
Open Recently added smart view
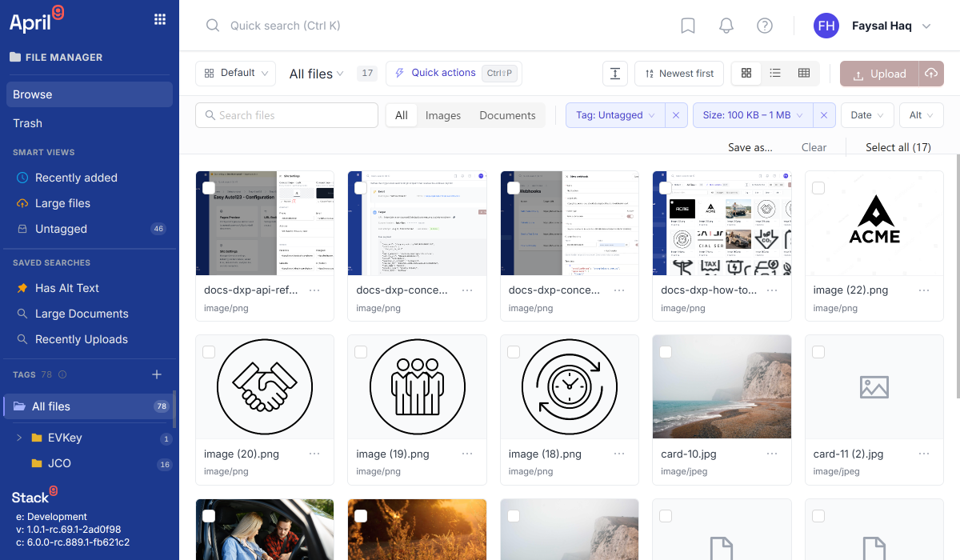90,178
